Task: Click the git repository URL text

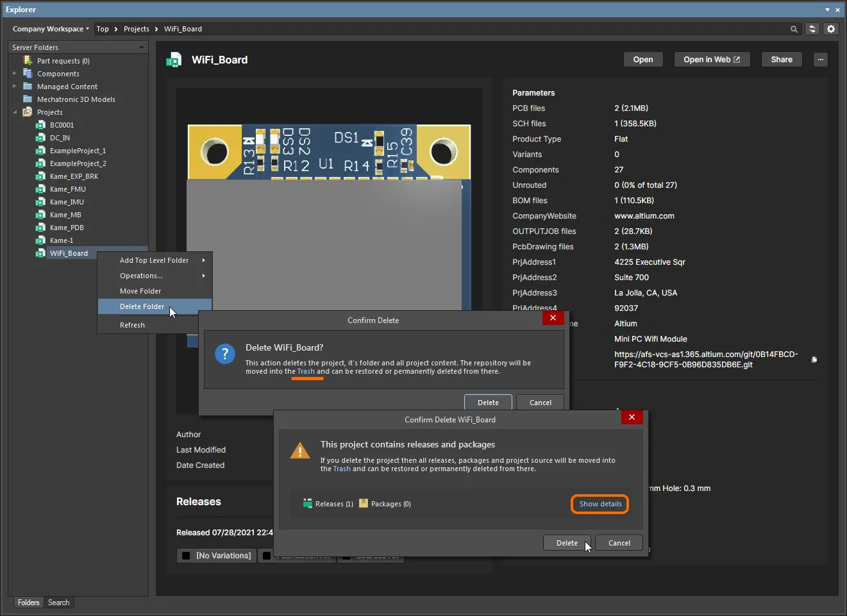Action: point(706,360)
